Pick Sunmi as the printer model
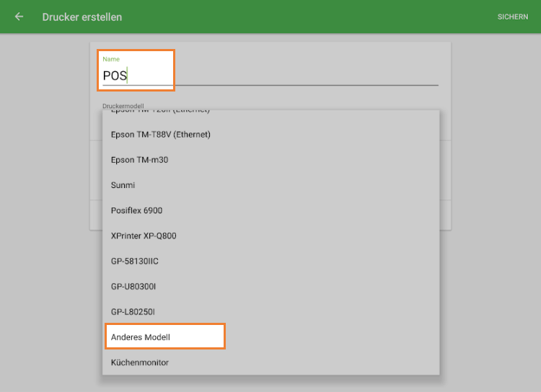Viewport: 541px width, 392px height. 123,185
